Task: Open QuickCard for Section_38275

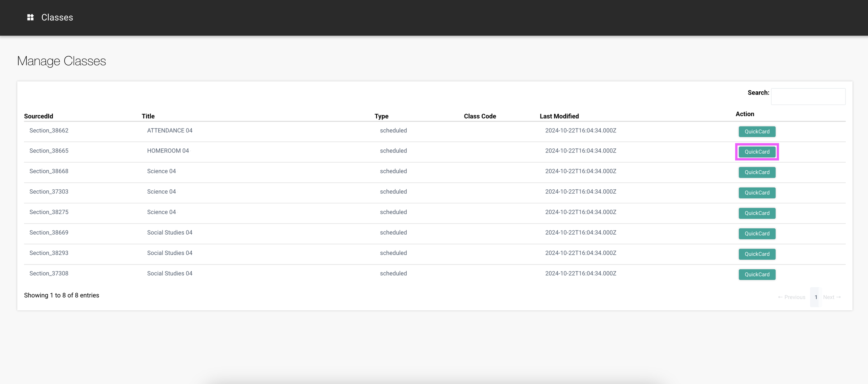Action: pyautogui.click(x=757, y=213)
